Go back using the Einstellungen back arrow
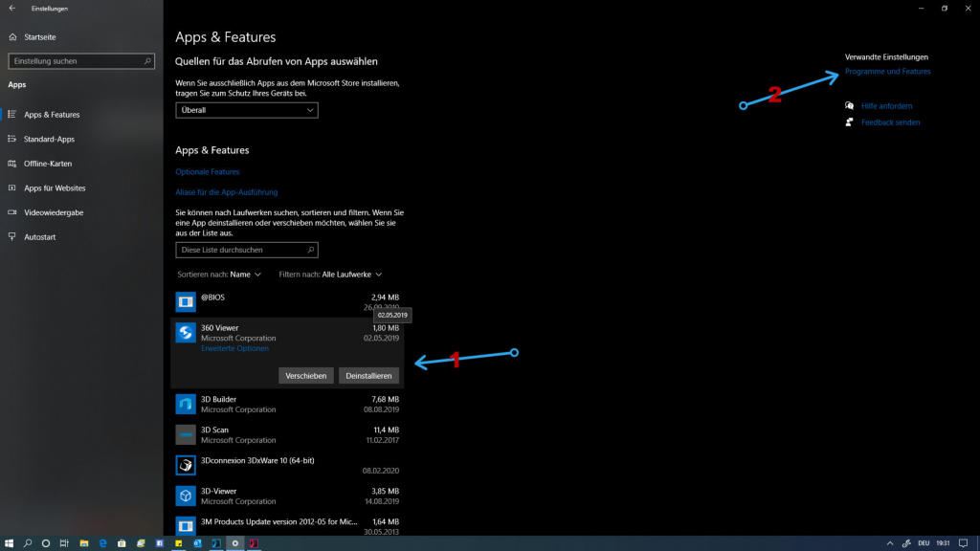Viewport: 980px width, 551px height. (x=11, y=8)
